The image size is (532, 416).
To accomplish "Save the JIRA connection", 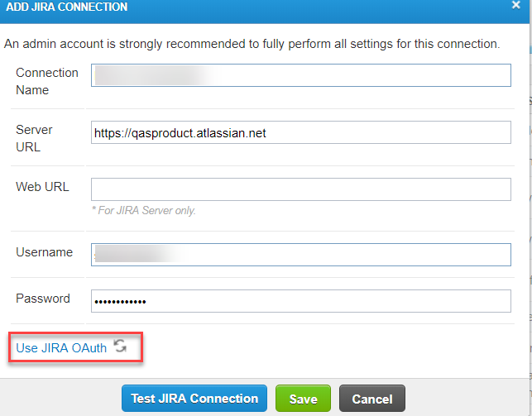I will click(x=303, y=399).
